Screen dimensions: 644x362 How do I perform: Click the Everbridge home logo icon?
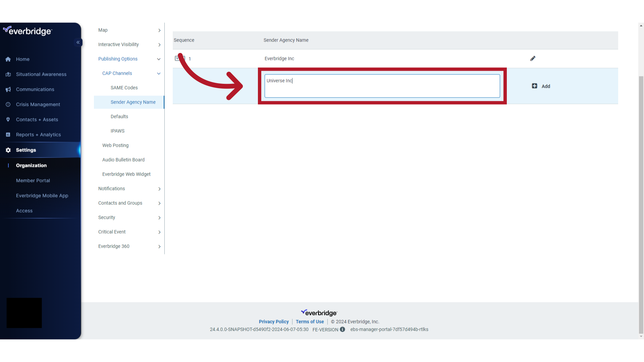pyautogui.click(x=28, y=31)
